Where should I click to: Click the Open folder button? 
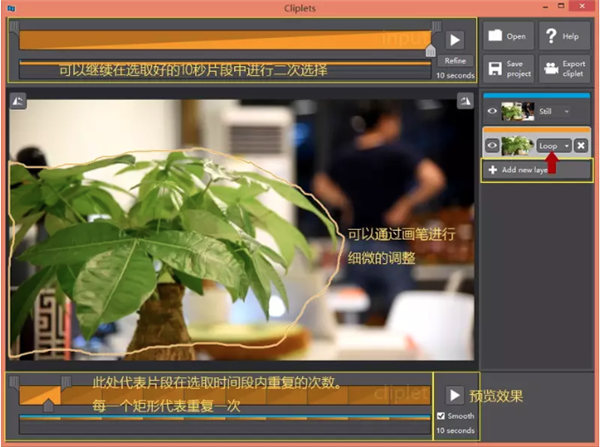point(508,36)
